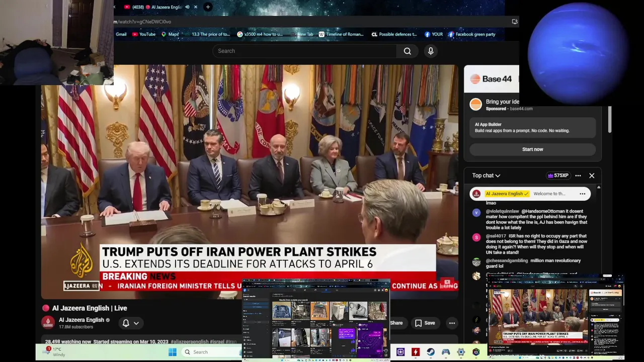Click the Share button under video
The image size is (644, 362).
[396, 323]
